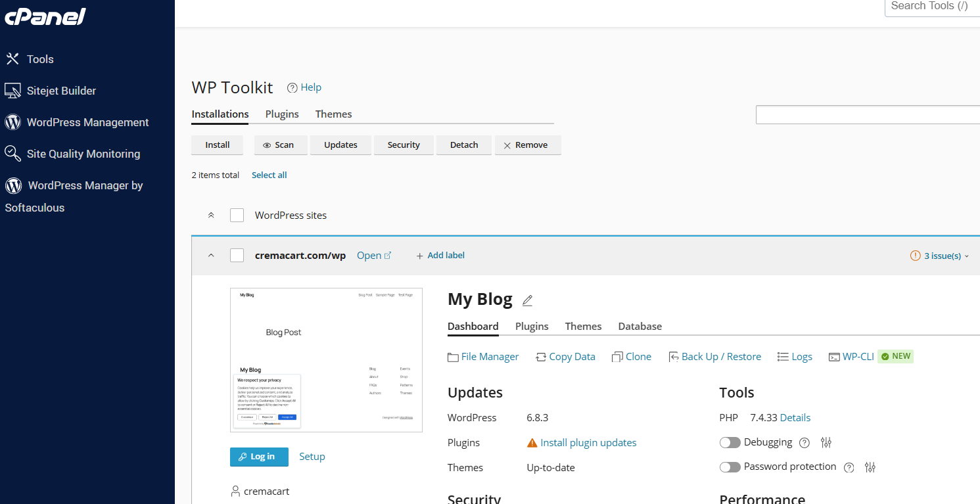Click the Help question mark icon
This screenshot has width=980, height=504.
[292, 87]
